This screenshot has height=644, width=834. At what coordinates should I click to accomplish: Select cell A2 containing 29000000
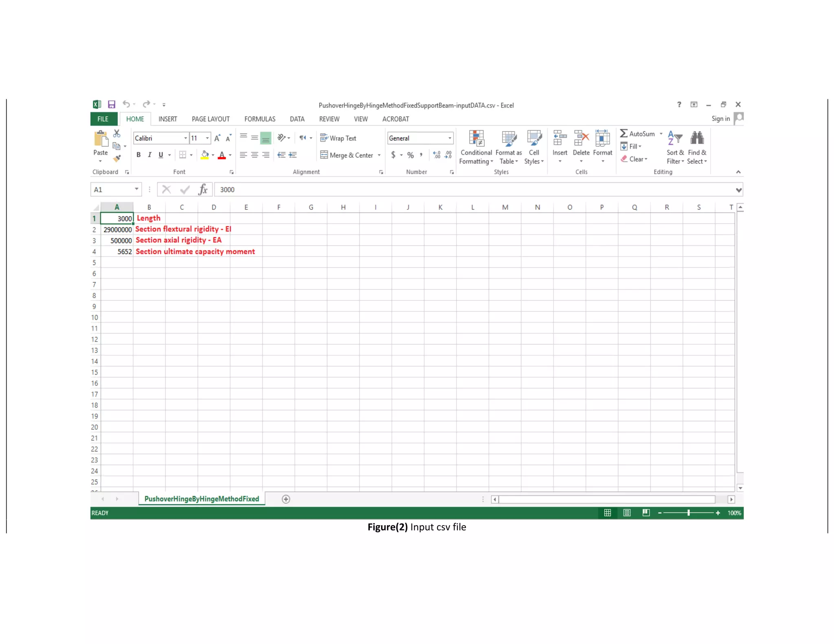[117, 230]
